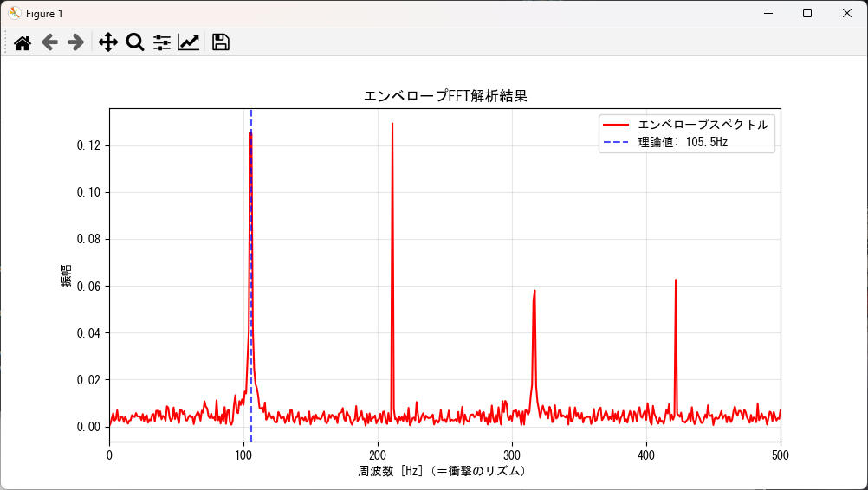Save the figure with the floppy disk icon
This screenshot has height=490, width=868.
pos(221,42)
